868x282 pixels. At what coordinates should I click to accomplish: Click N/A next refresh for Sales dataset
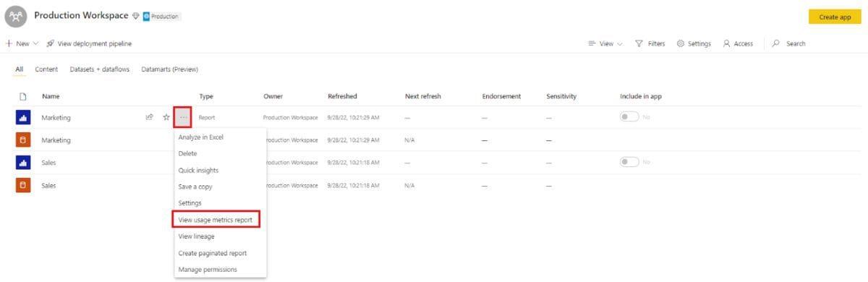click(x=409, y=186)
